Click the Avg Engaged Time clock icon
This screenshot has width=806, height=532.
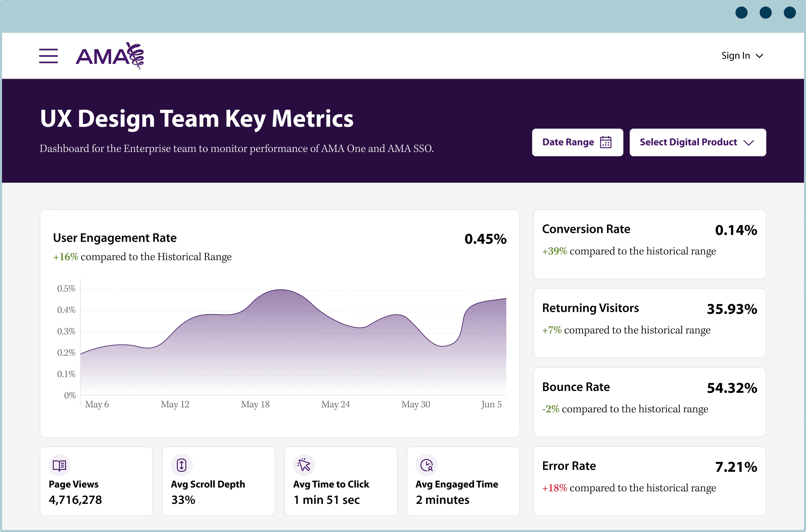[x=426, y=465]
